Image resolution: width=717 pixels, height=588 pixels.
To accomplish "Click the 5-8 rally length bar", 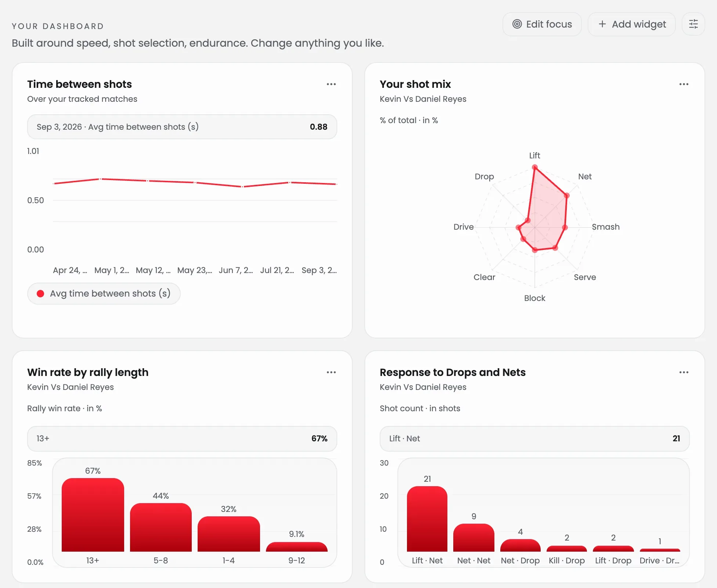I will tap(161, 527).
